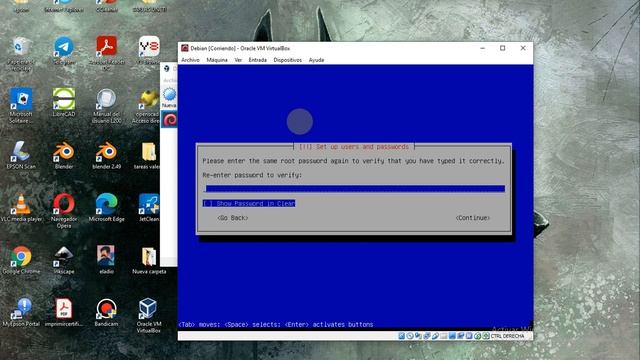Open the Dispositivos menu

pos(287,60)
